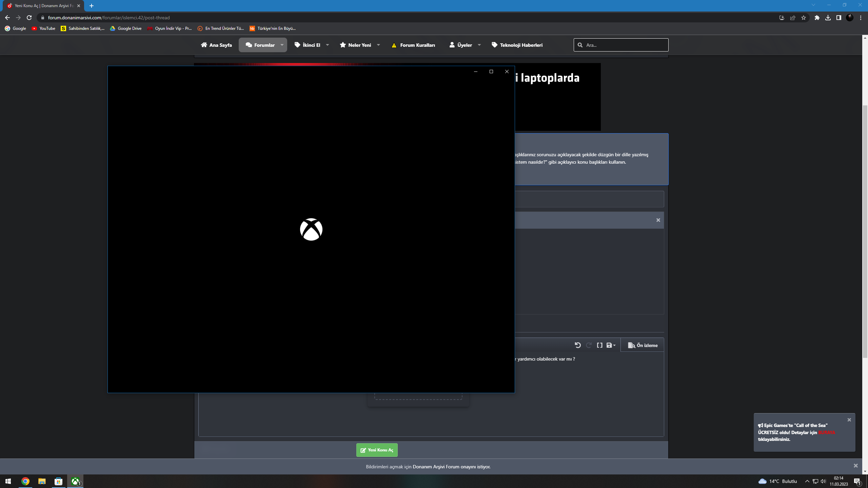Close the Epic Games notice popup
This screenshot has width=868, height=488.
pyautogui.click(x=849, y=420)
